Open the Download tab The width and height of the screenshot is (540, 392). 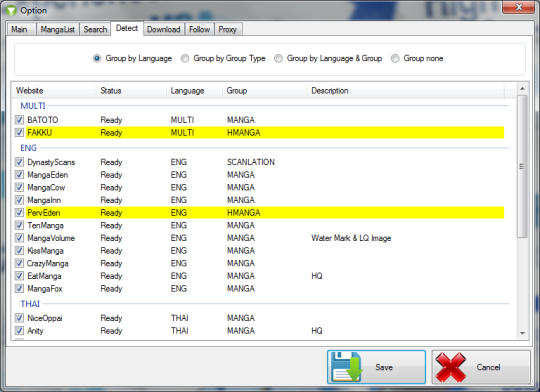click(x=164, y=30)
